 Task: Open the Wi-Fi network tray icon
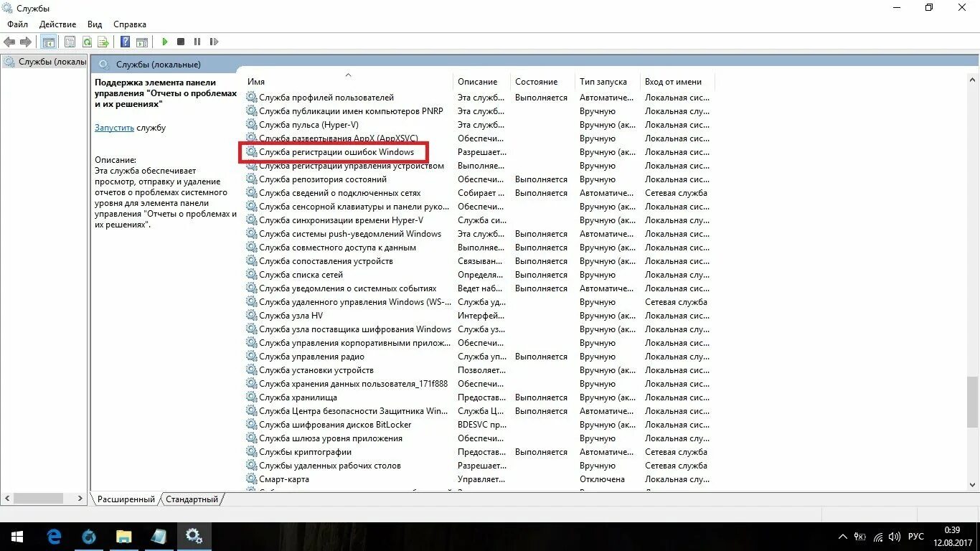[x=877, y=537]
